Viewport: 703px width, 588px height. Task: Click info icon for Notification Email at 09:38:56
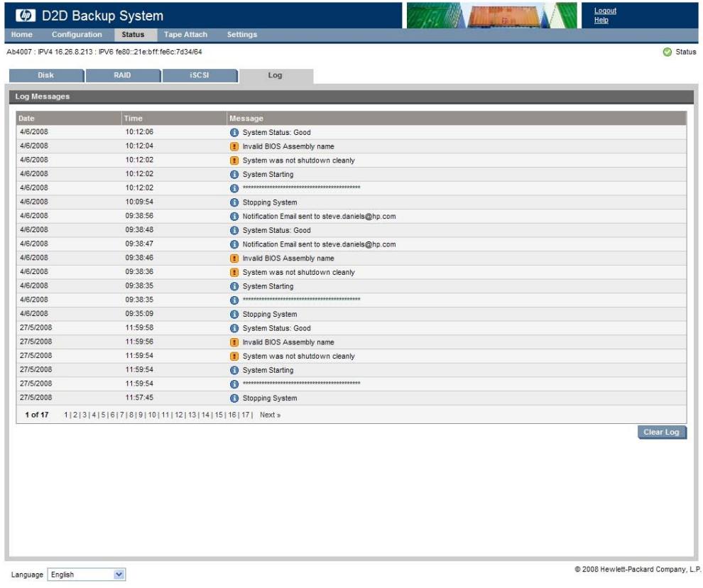(234, 216)
